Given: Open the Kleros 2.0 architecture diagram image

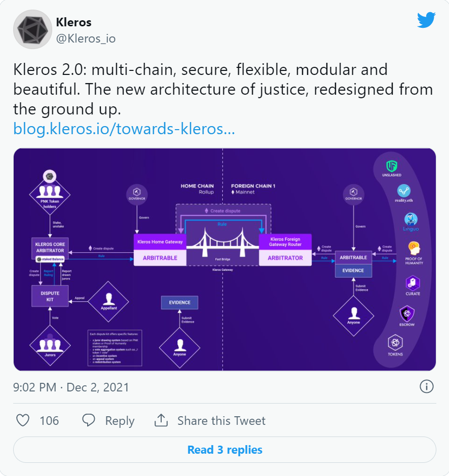Looking at the screenshot, I should pos(224,260).
